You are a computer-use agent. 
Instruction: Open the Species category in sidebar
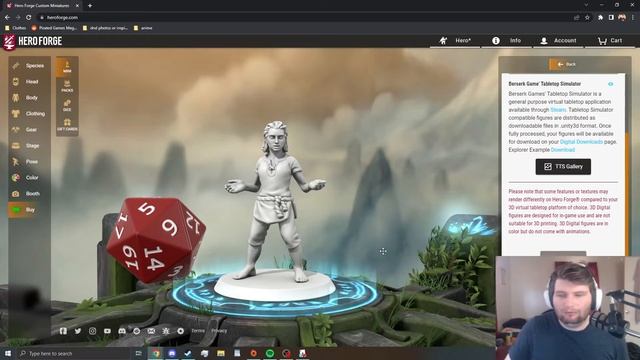coord(29,66)
